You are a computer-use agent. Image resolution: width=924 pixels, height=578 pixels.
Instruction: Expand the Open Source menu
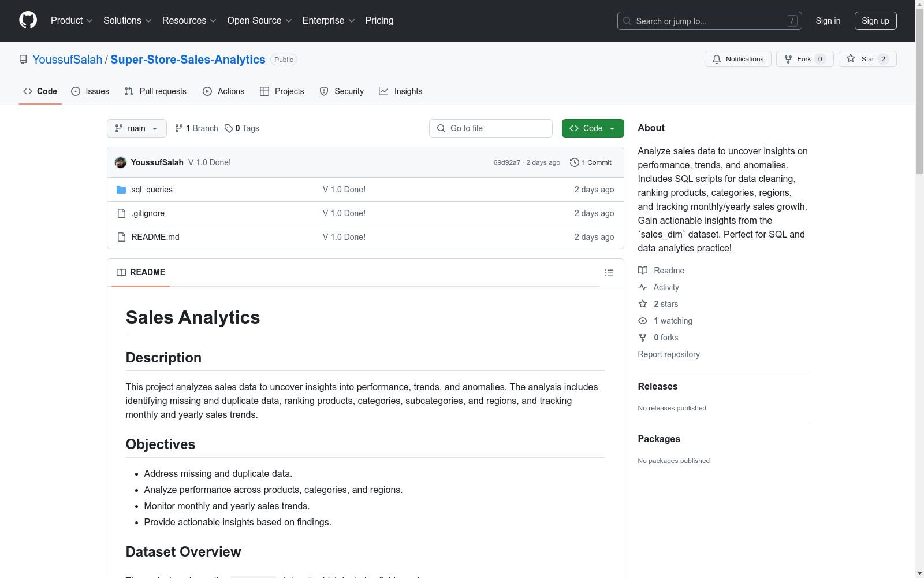(260, 21)
